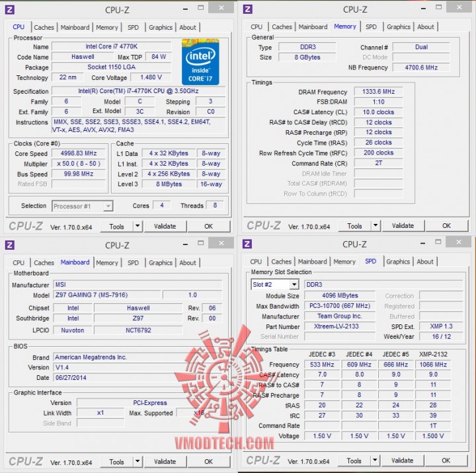Click the Week/Year value 16 / 12
Viewport: 476px width, 473px height.
pos(441,336)
